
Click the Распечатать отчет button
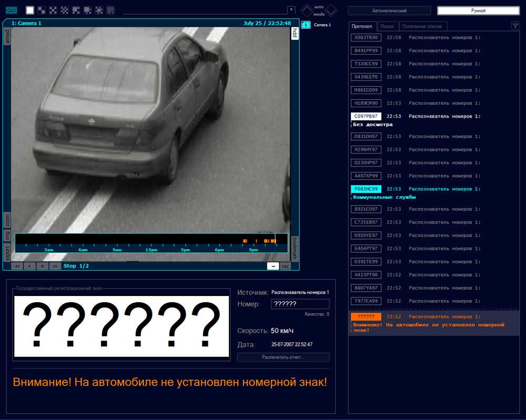[283, 357]
